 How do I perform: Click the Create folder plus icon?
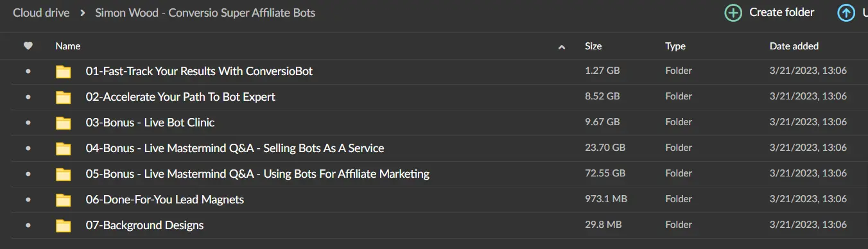coord(733,13)
